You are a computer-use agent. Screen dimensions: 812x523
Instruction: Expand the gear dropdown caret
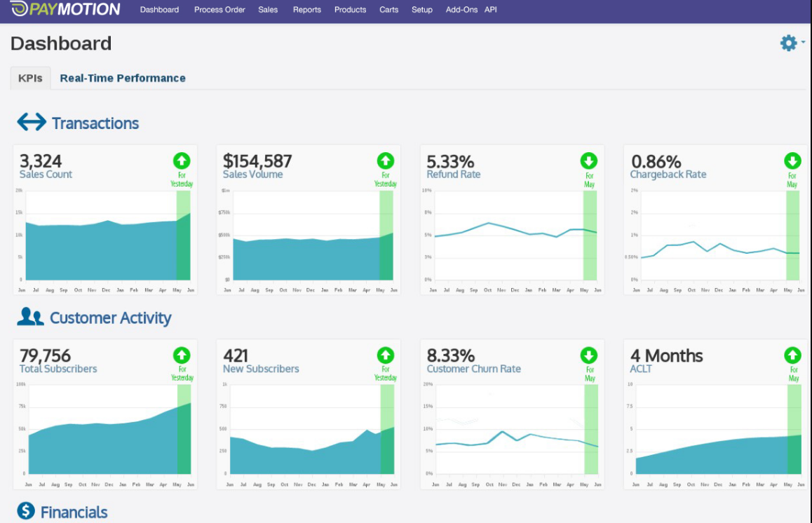click(802, 43)
